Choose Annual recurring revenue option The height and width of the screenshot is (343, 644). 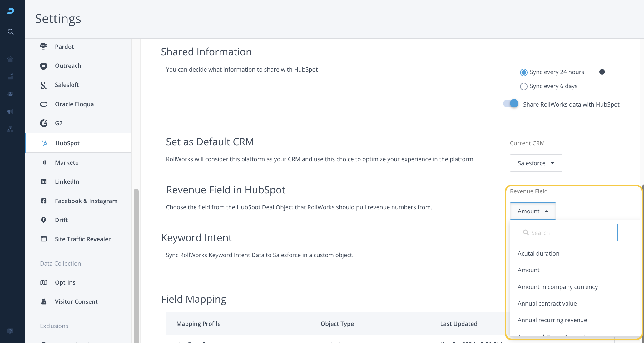point(552,320)
